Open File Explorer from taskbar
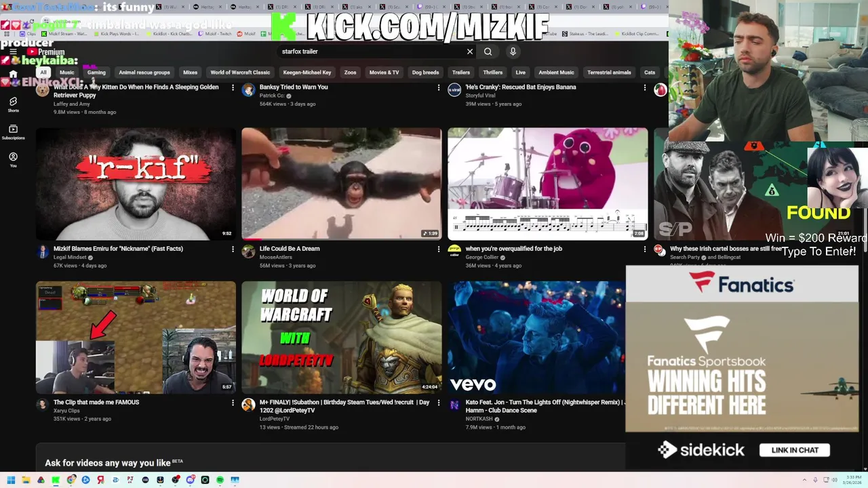This screenshot has height=488, width=868. (26, 480)
